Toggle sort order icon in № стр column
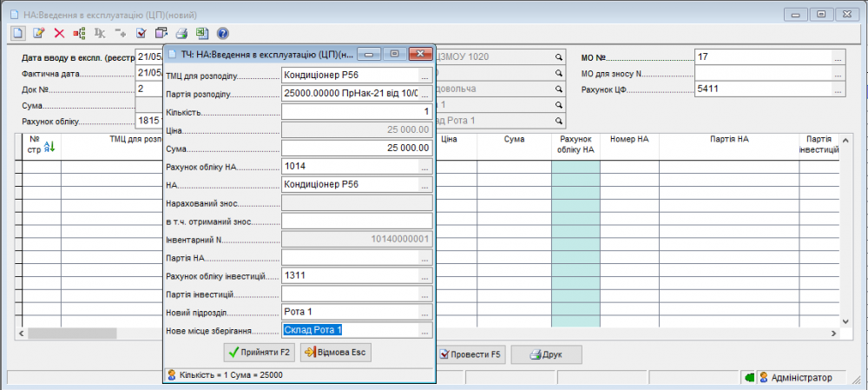 pyautogui.click(x=49, y=148)
